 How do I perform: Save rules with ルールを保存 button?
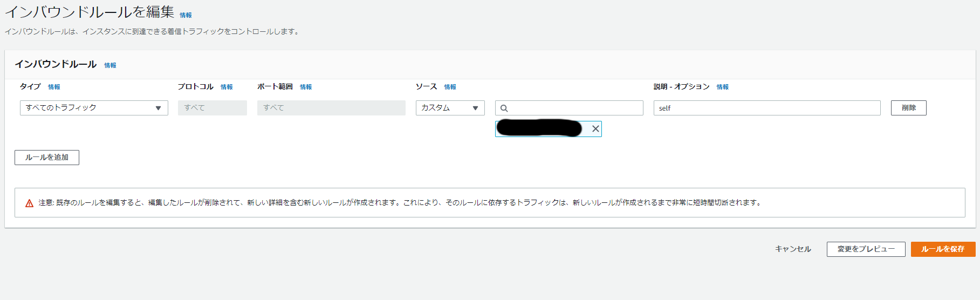tap(943, 249)
